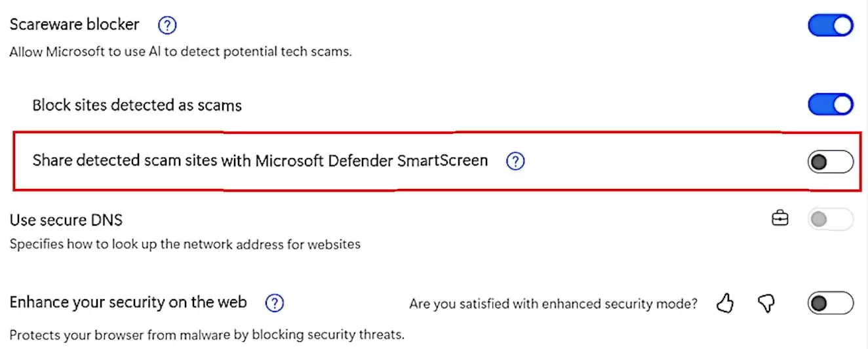Click the malware protection description text
Viewport: 868px width, 349px height.
click(207, 335)
